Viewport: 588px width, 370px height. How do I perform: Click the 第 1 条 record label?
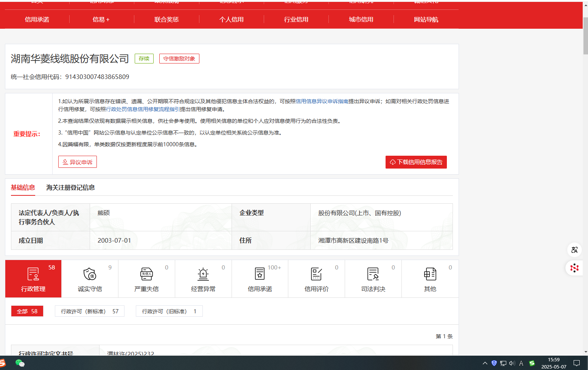[444, 336]
